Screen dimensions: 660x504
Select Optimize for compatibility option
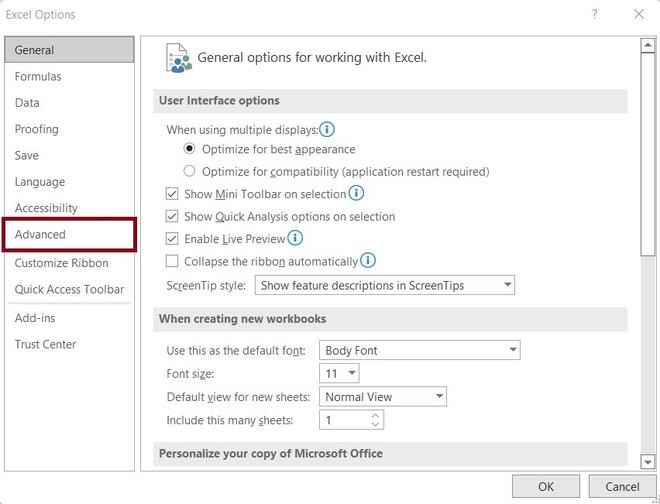click(190, 172)
